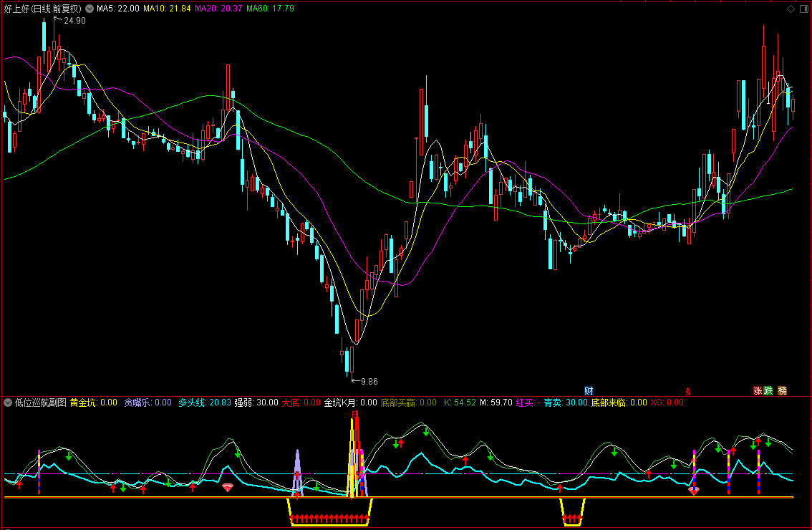The height and width of the screenshot is (530, 812).
Task: Click the diamond icon at top right
Action: (x=791, y=9)
